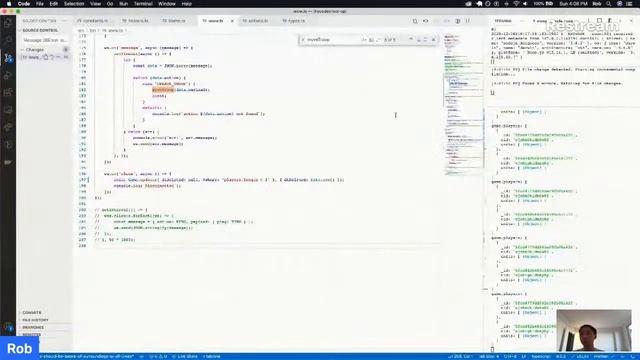The width and height of the screenshot is (640, 360).
Task: Expand the REMOTES section
Action: click(x=31, y=335)
